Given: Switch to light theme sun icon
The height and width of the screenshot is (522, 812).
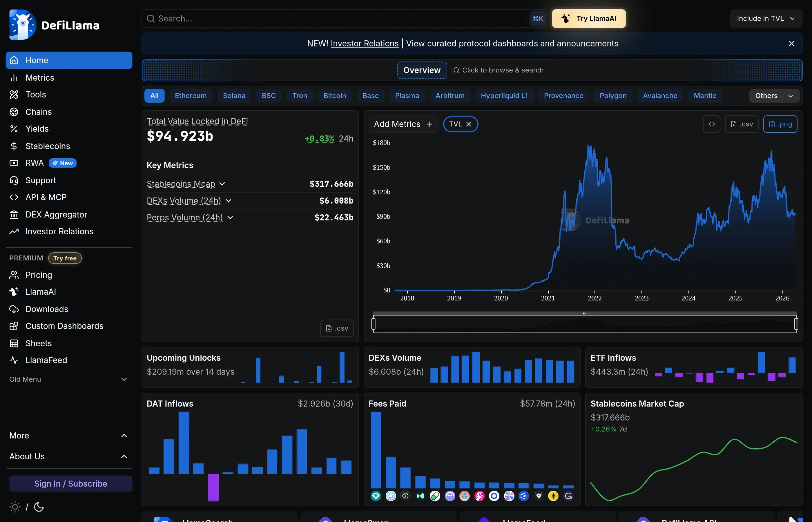Looking at the screenshot, I should pyautogui.click(x=15, y=507).
